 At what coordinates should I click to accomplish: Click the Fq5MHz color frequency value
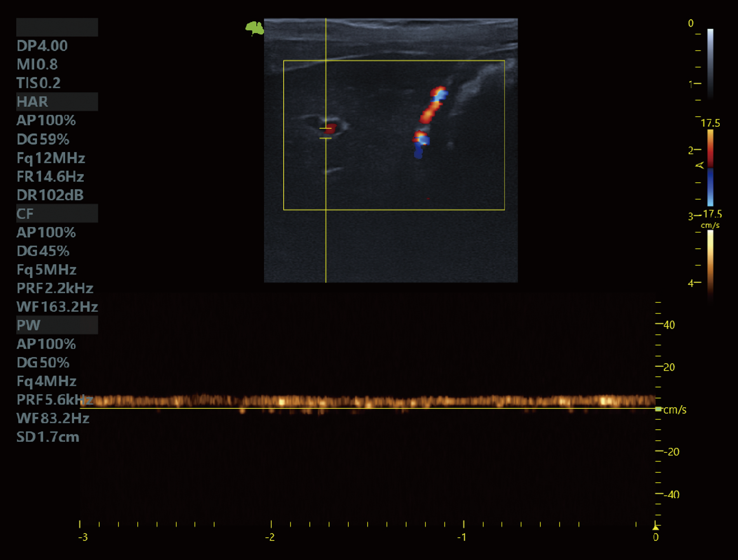46,270
